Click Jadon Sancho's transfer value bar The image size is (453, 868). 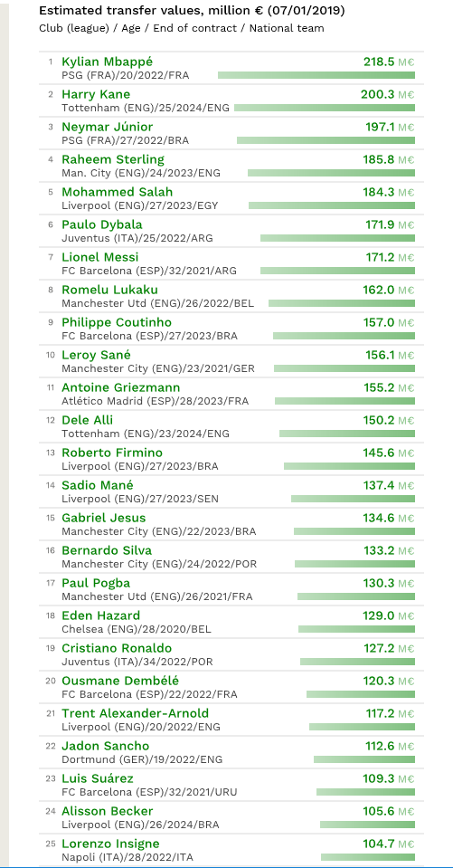364,759
